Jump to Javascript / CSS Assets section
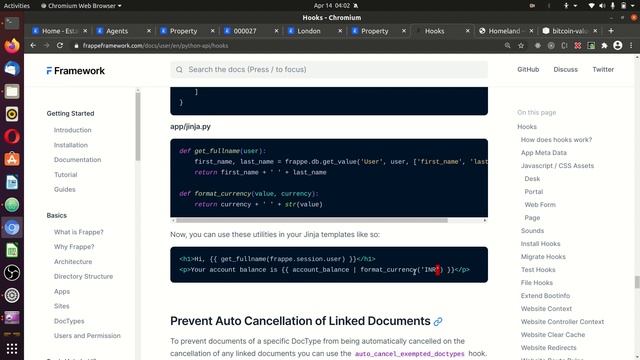Image resolution: width=640 pixels, height=360 pixels. pos(557,166)
